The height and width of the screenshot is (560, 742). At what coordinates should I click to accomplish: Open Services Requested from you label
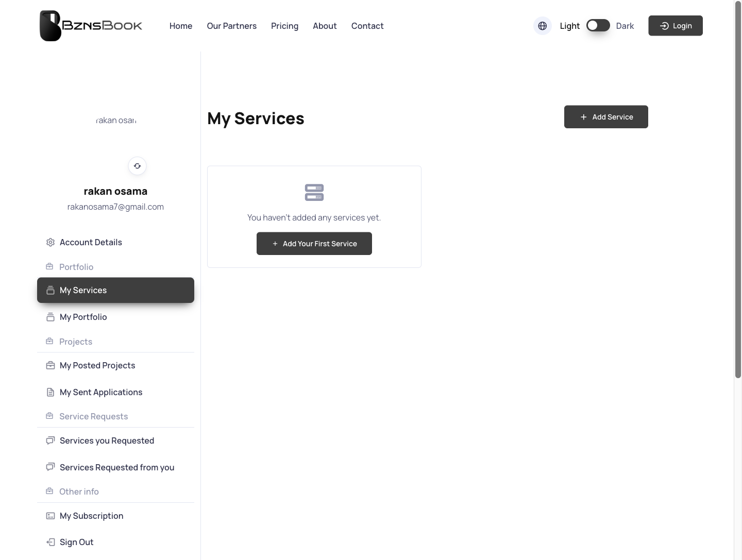click(117, 467)
